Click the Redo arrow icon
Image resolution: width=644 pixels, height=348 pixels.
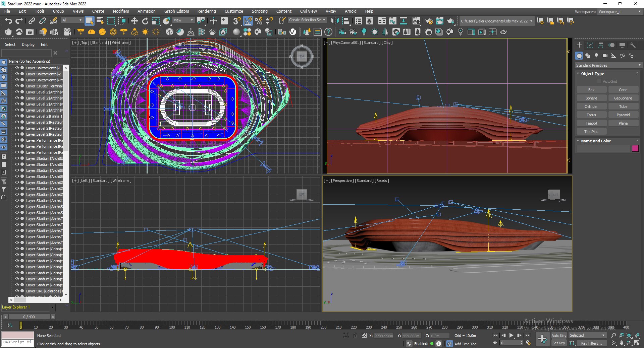19,21
